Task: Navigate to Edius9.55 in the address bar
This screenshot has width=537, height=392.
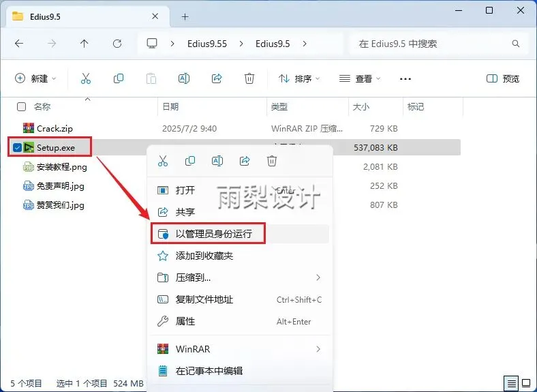Action: click(207, 44)
